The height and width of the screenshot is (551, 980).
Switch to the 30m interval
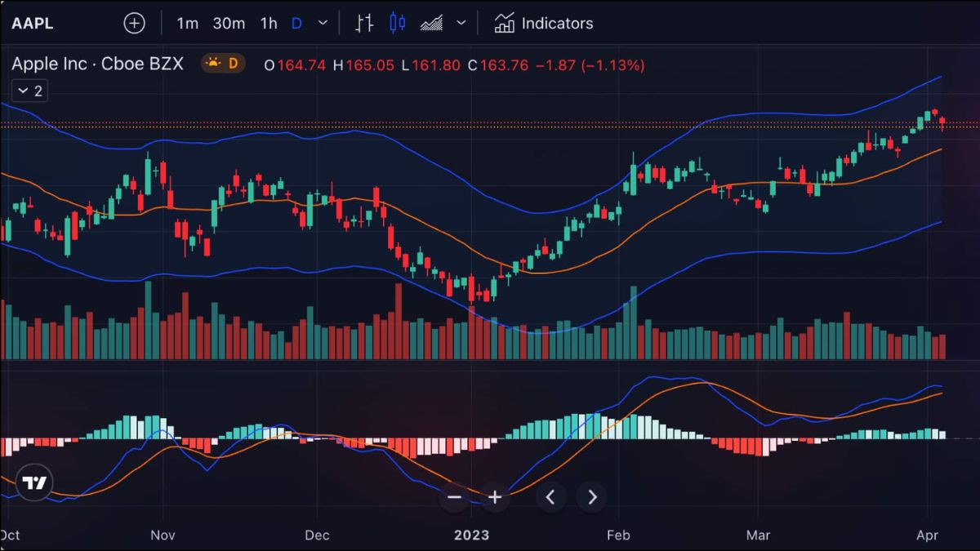coord(229,23)
